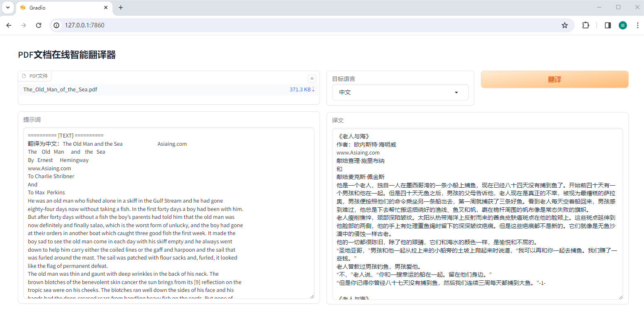The image size is (644, 326).
Task: Click the file name The_Old_Man_of_the_Sea.pdf
Action: pyautogui.click(x=60, y=89)
